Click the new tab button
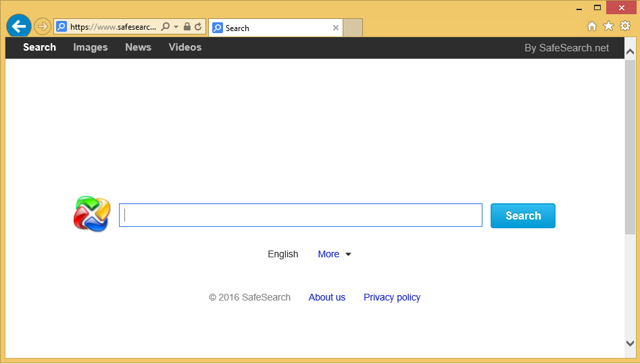640x364 pixels. point(353,28)
